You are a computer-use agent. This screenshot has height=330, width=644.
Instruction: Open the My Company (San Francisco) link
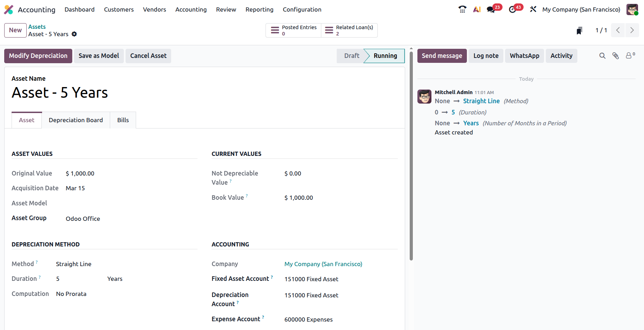point(323,264)
